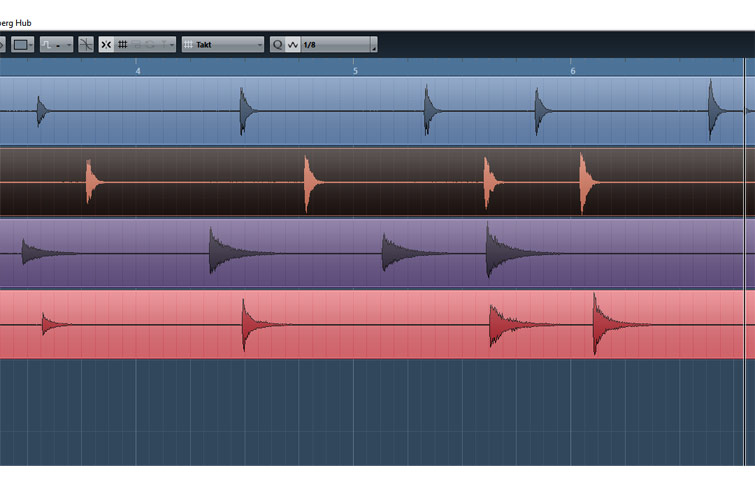Select the grid snap type icon
The height and width of the screenshot is (503, 755).
coord(123,45)
